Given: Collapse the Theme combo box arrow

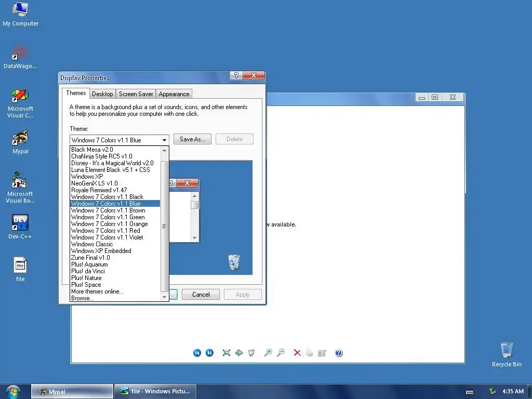Looking at the screenshot, I should point(164,140).
